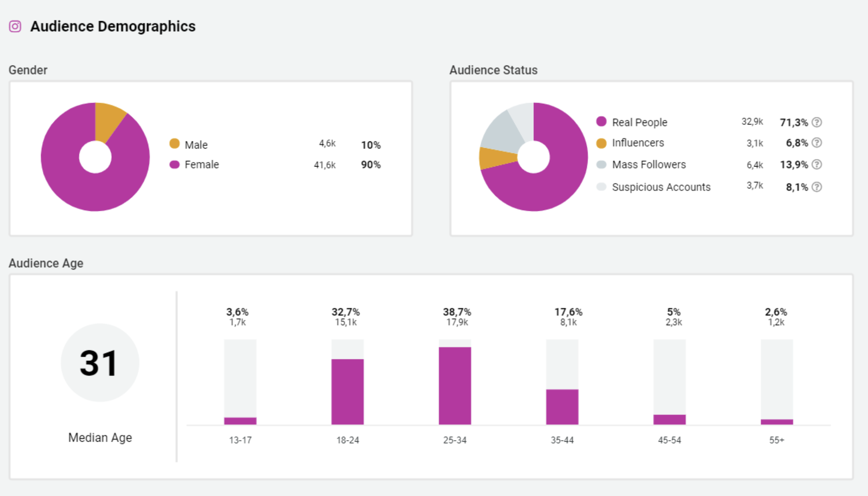Open help icon next to Real People
Screen dimensions: 868x496
817,122
